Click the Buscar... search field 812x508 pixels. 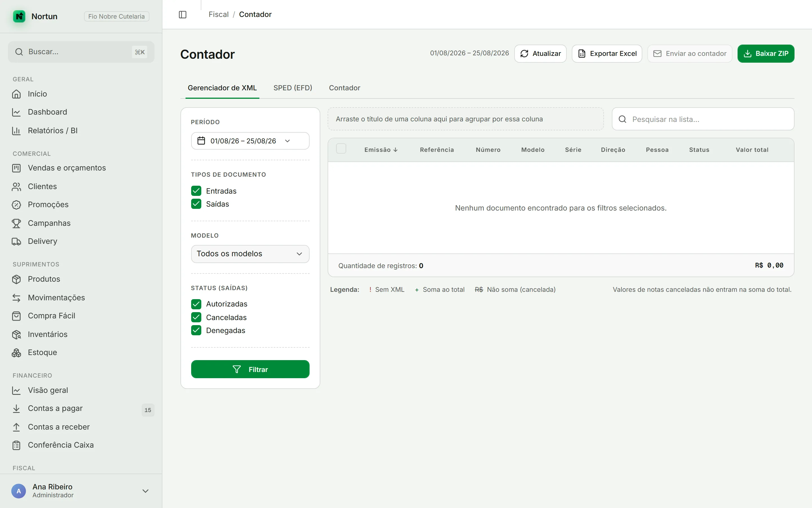point(81,52)
